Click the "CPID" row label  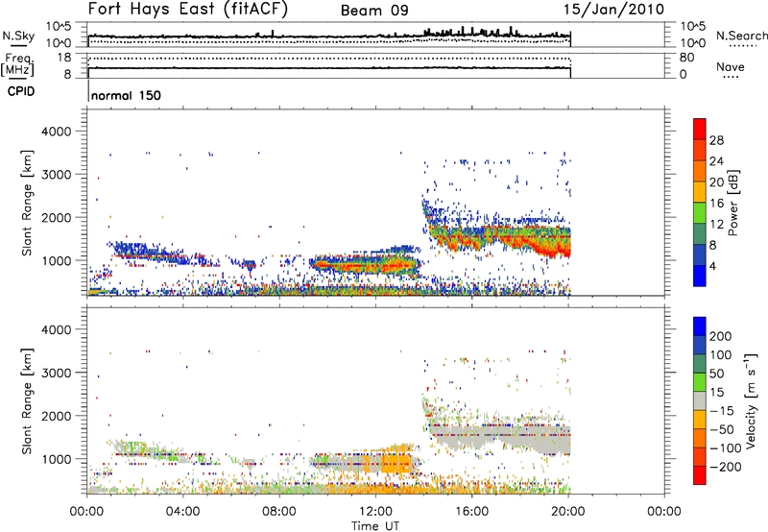pos(21,91)
